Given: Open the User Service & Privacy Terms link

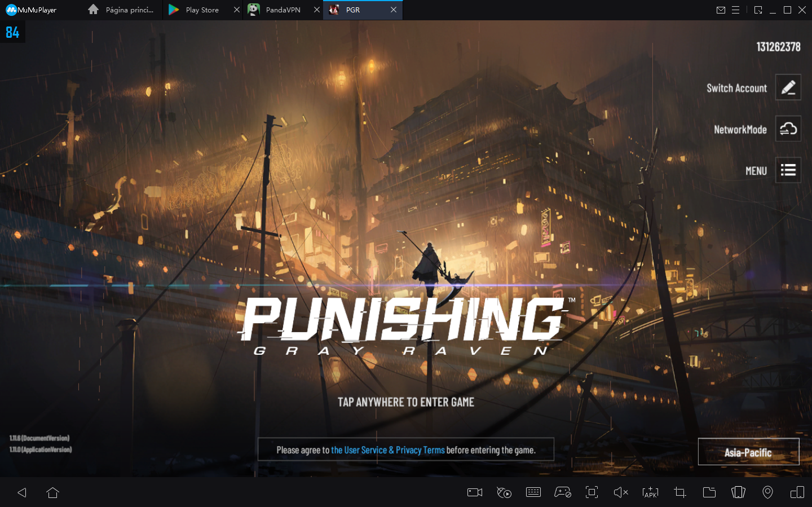Looking at the screenshot, I should [387, 449].
